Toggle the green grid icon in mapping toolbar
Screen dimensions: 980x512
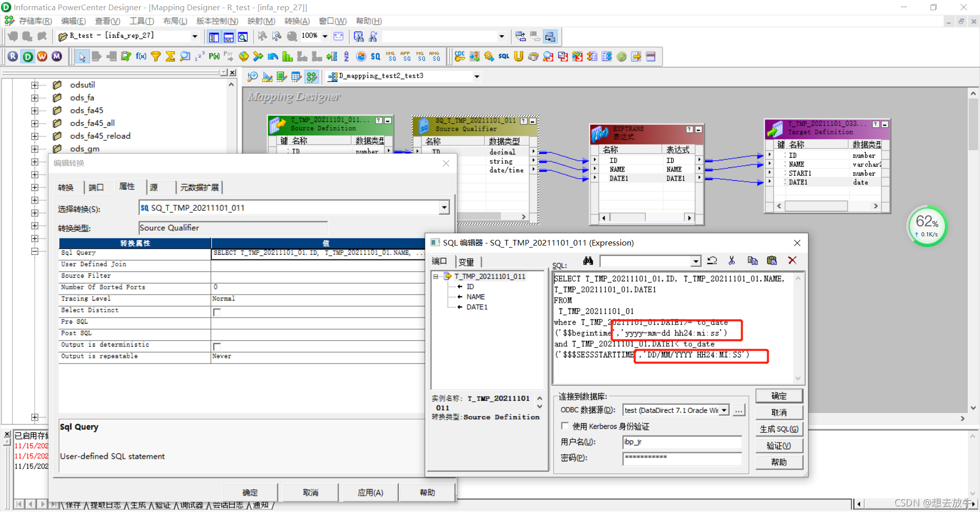[311, 77]
